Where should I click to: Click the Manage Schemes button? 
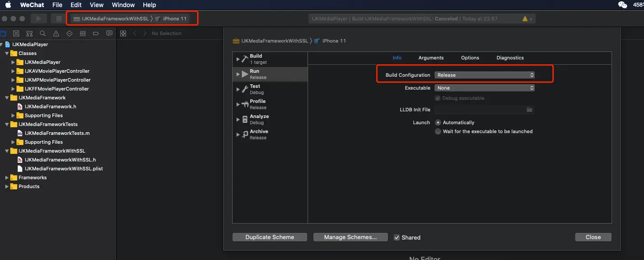351,237
